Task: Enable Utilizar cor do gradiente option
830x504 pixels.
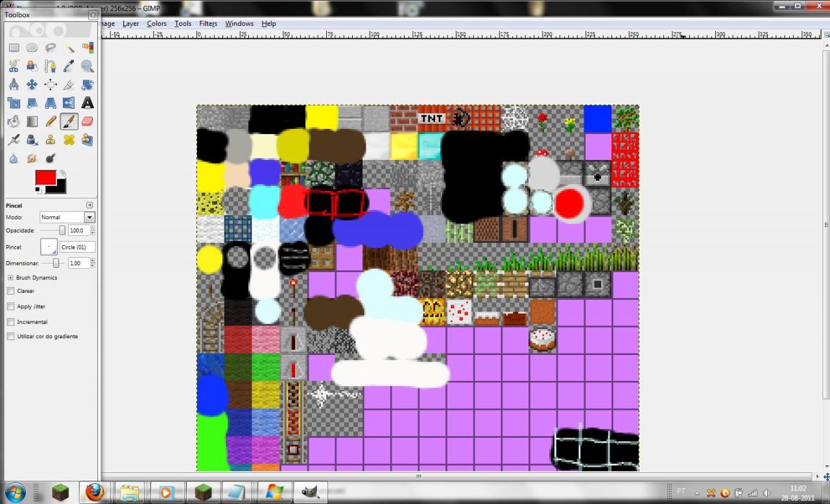Action: (x=10, y=336)
